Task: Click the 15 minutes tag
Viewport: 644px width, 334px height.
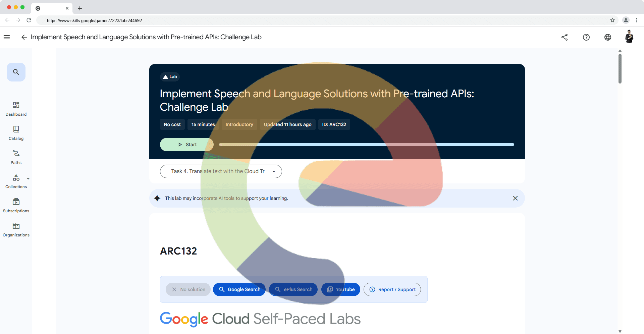Action: coord(203,124)
